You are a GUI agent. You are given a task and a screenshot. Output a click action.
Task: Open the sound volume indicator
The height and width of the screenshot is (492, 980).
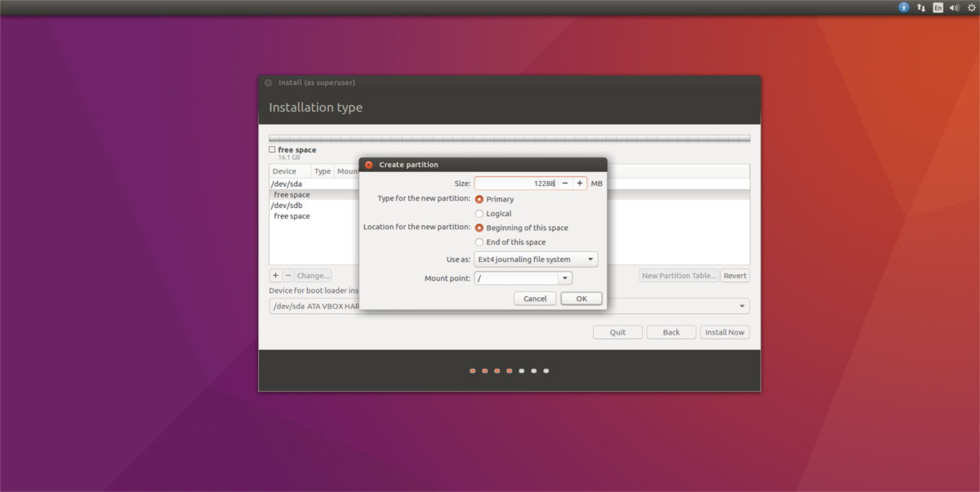pyautogui.click(x=954, y=7)
